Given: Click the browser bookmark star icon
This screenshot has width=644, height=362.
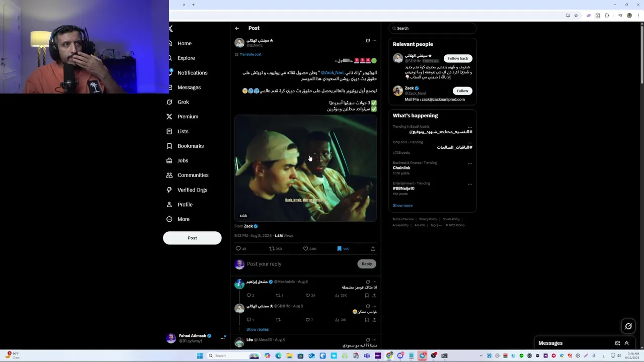Looking at the screenshot, I should [576, 16].
